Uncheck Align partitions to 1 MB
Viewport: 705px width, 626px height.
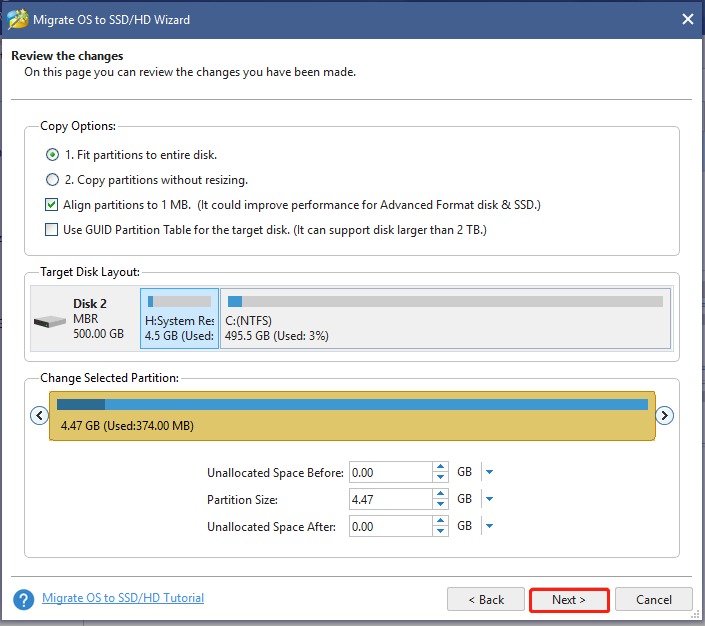tap(51, 205)
